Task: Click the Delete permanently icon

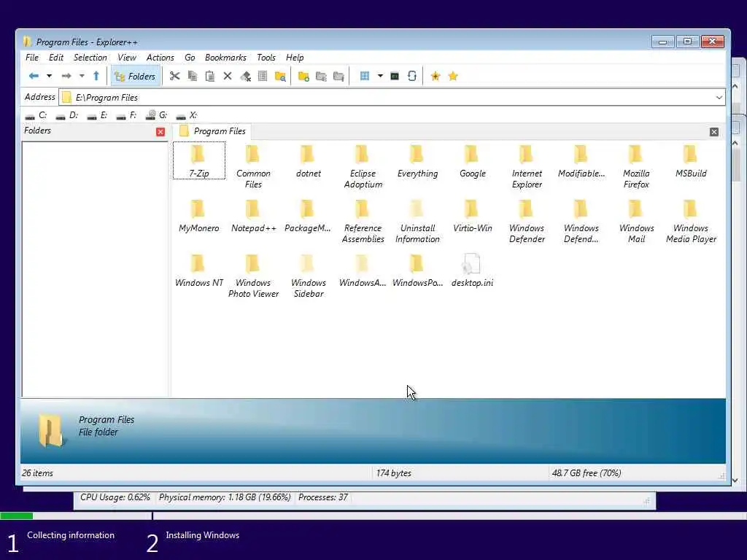Action: (x=245, y=76)
